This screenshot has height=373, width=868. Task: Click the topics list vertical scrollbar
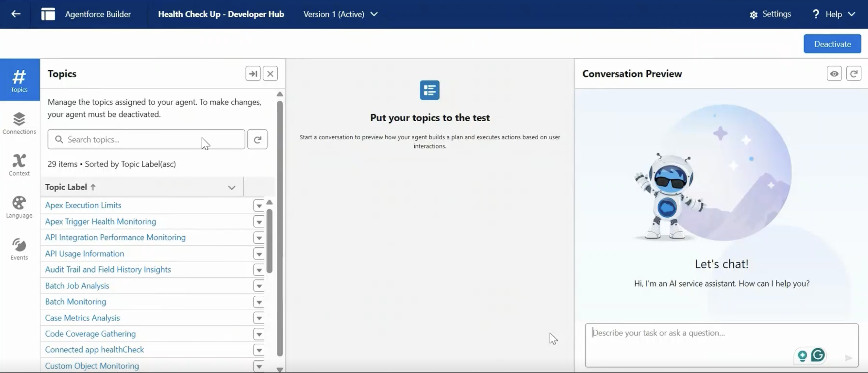tap(269, 241)
